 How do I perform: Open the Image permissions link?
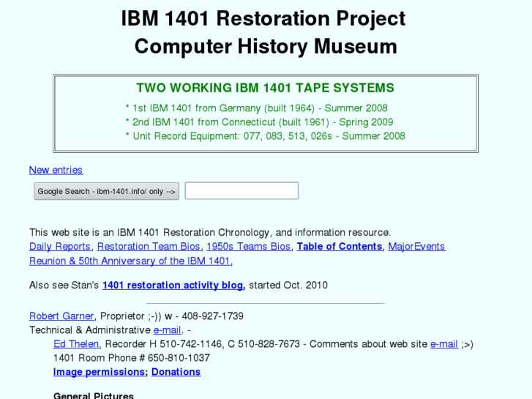click(x=99, y=372)
